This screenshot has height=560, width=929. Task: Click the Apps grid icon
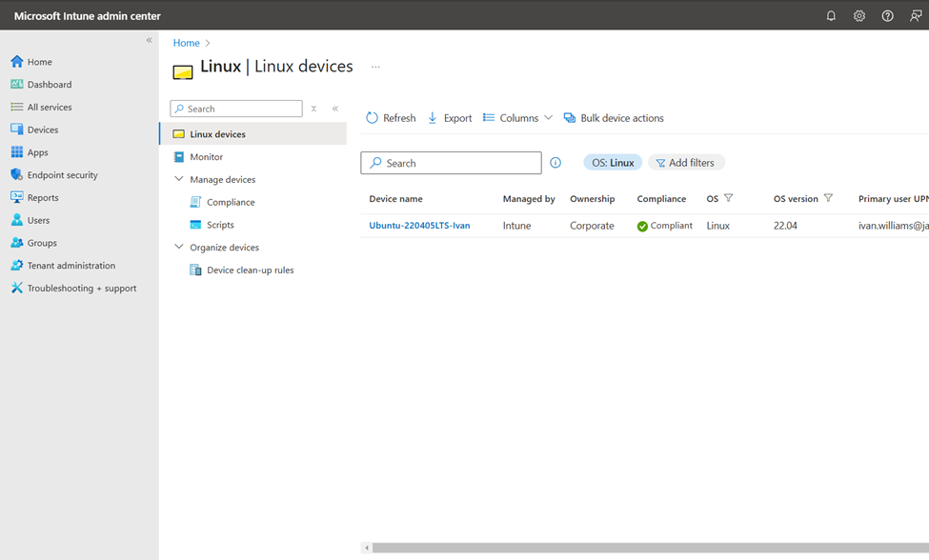16,152
